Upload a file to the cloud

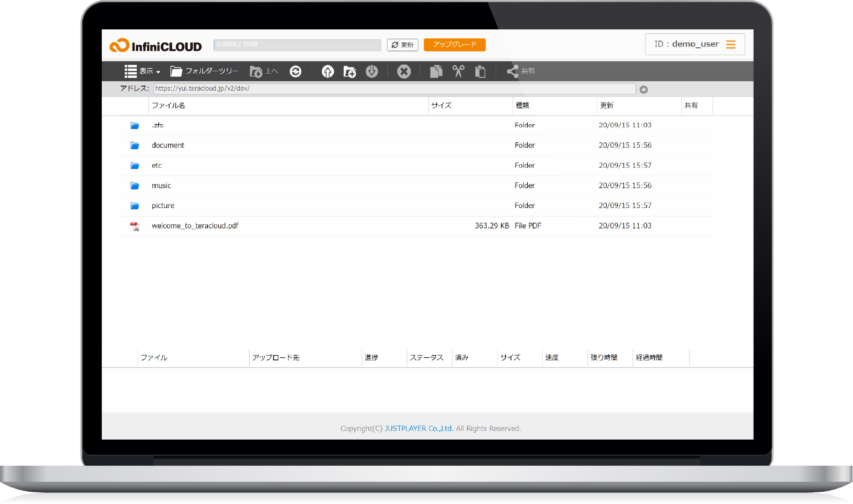327,71
